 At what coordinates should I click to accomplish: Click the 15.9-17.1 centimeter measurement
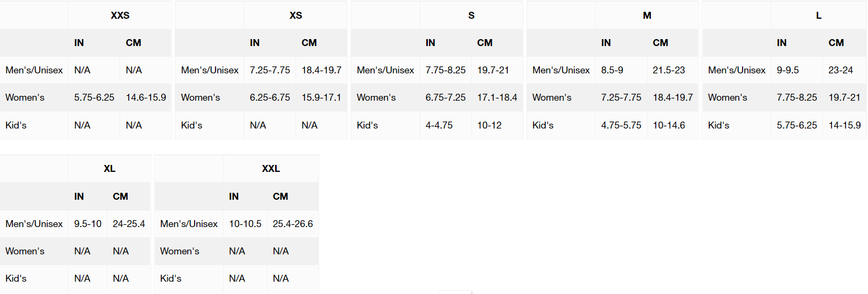(321, 97)
